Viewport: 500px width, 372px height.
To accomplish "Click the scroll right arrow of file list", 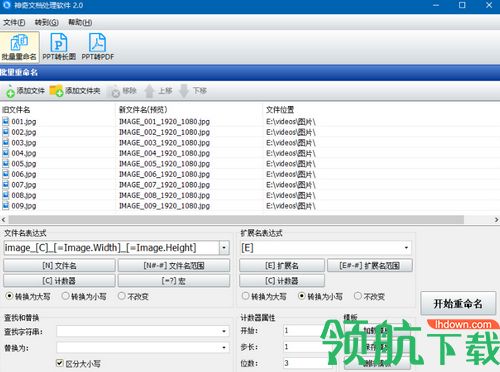I will [496, 220].
